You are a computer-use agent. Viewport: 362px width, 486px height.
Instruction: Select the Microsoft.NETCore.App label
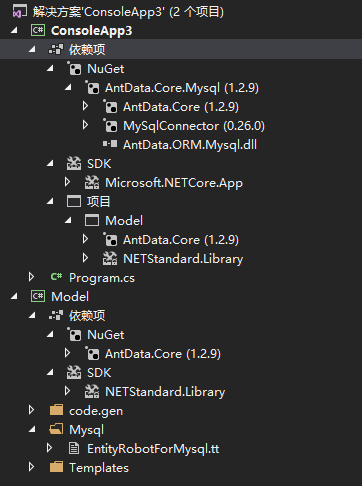(x=174, y=183)
